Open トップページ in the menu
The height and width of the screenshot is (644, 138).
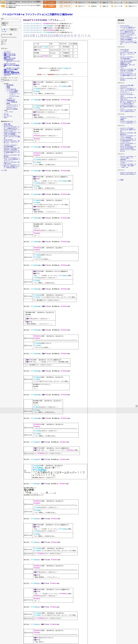7,51
